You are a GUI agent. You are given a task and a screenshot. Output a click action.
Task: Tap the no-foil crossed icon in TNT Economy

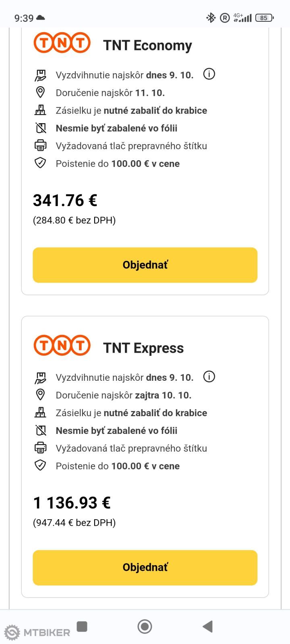(40, 128)
